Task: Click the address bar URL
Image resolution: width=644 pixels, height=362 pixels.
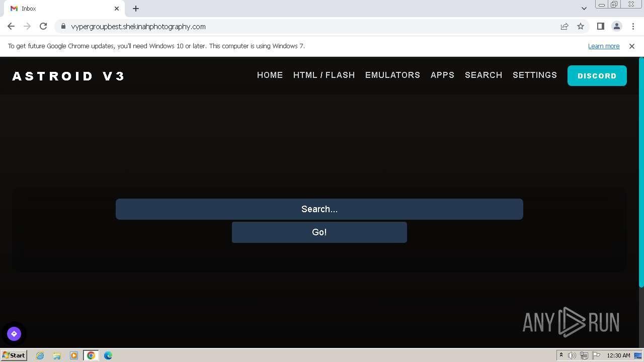Action: 138,27
